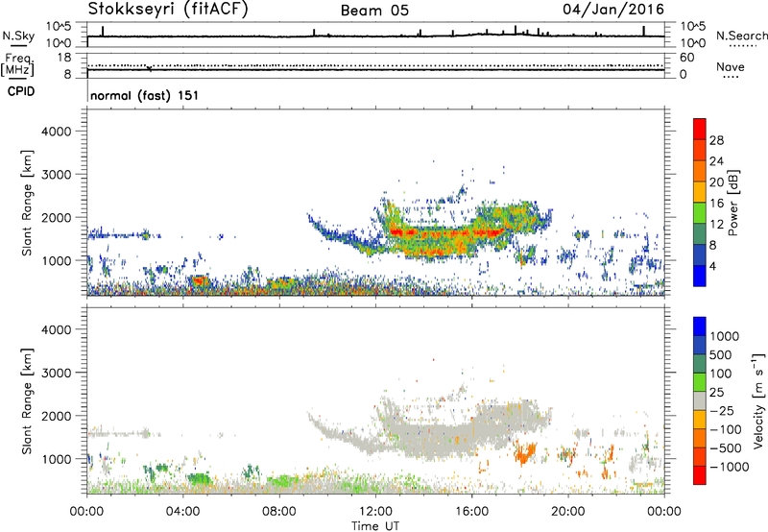Click the '3000' tick on the velocity panel
768x532 pixels.
[x=56, y=373]
